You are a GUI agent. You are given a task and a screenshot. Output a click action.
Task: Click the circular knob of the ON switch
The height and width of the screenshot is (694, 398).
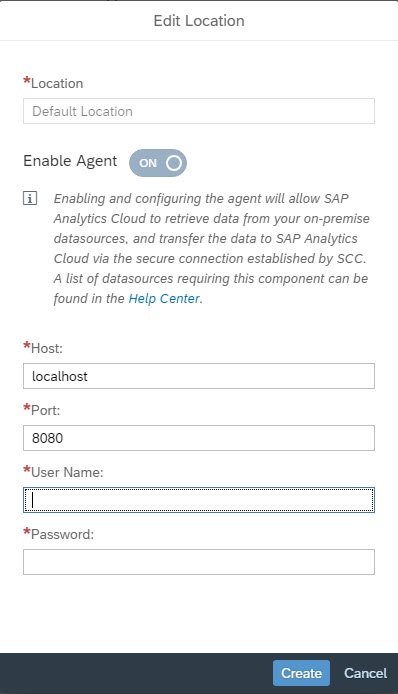[174, 163]
